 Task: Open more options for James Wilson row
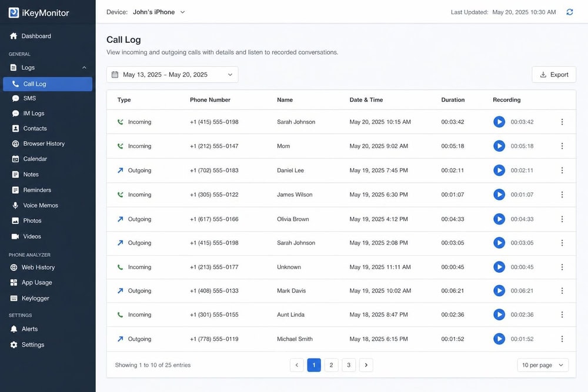562,195
